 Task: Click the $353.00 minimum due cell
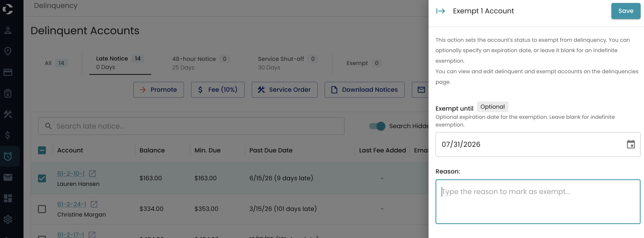206,209
